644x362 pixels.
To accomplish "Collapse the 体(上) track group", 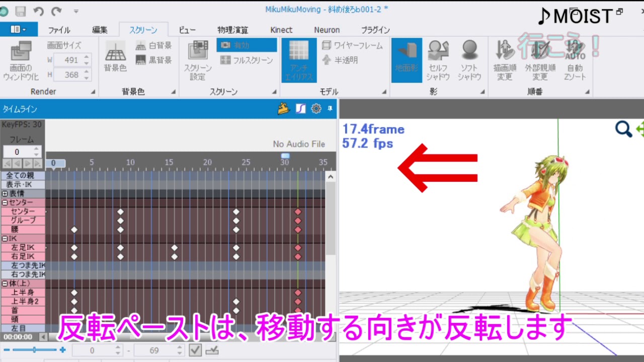I will click(x=5, y=284).
